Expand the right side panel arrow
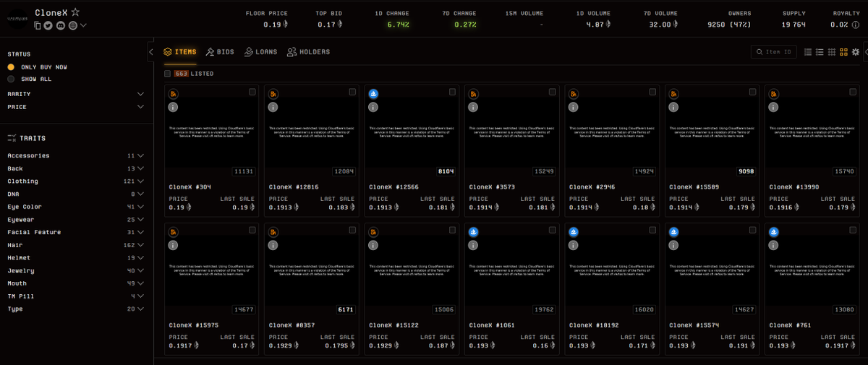Image resolution: width=868 pixels, height=365 pixels. click(x=866, y=52)
